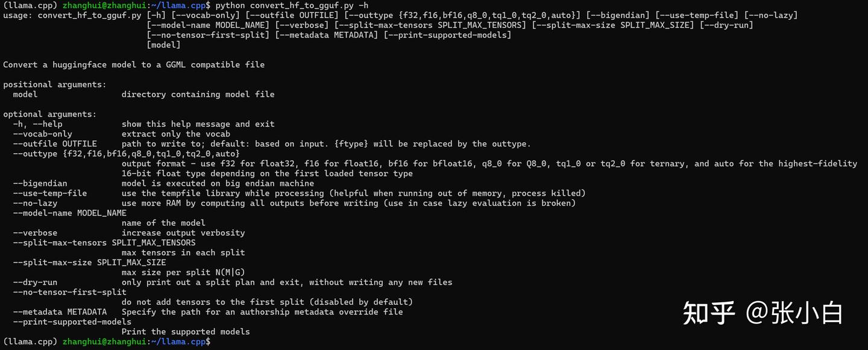Click the "name of the model" text
Image resolution: width=868 pixels, height=350 pixels.
(x=163, y=223)
